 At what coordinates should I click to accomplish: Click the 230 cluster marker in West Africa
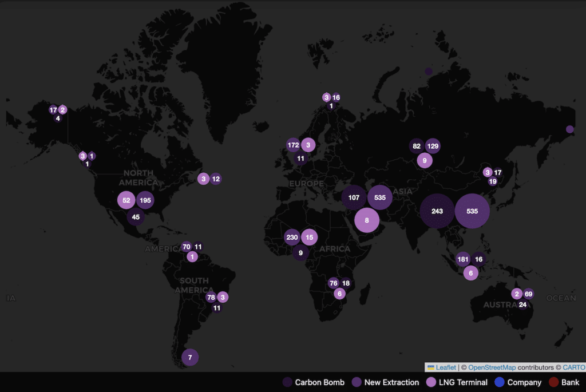click(x=292, y=237)
